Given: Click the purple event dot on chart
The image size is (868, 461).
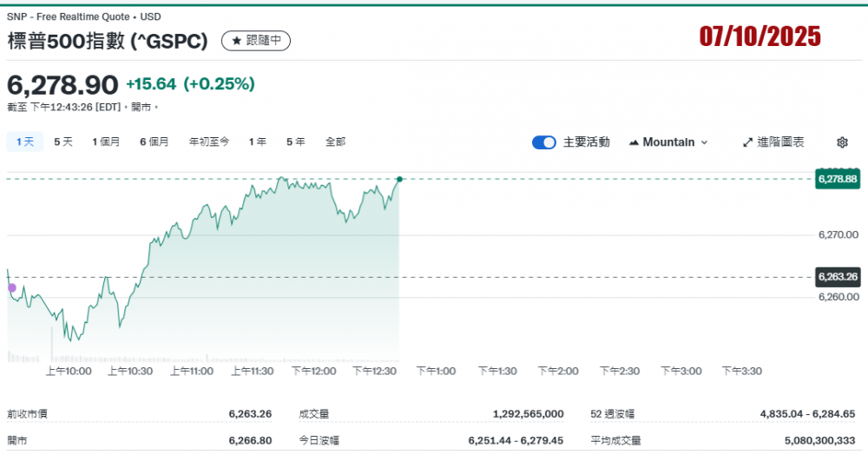Looking at the screenshot, I should click(x=11, y=287).
